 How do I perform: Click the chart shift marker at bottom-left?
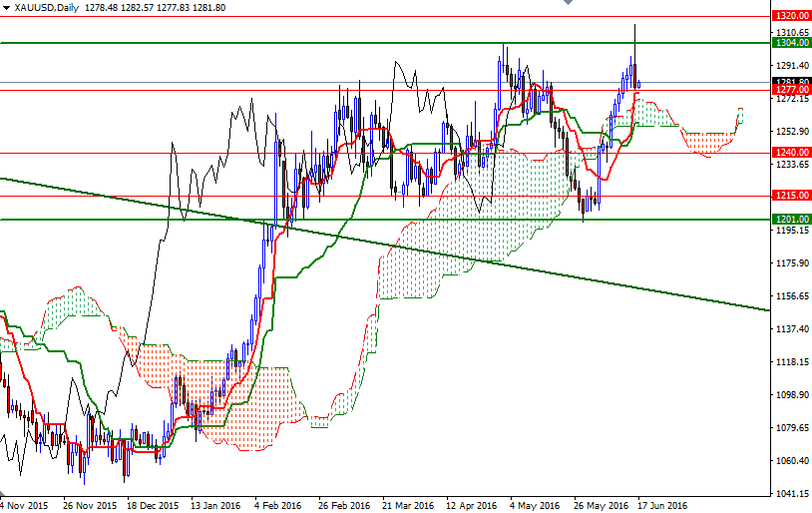click(4, 493)
